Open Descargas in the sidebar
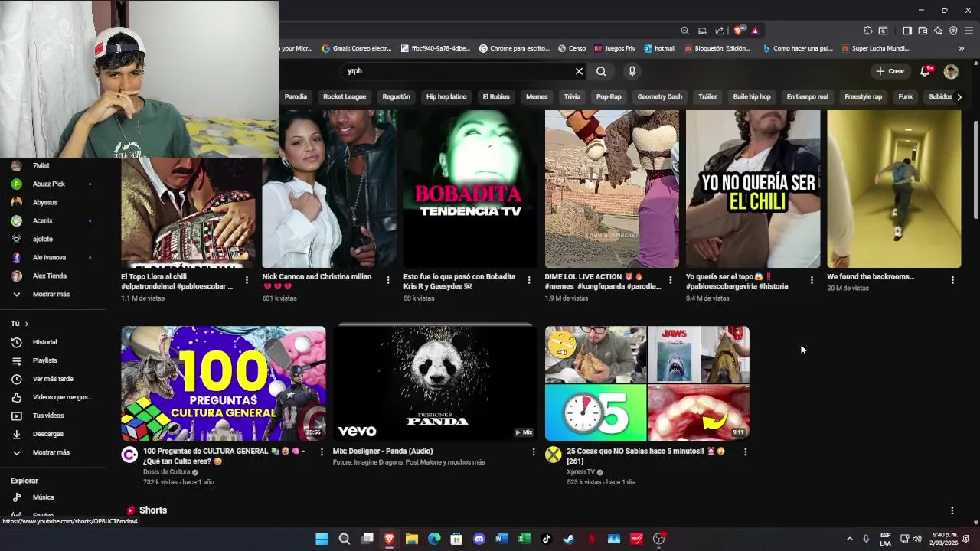The width and height of the screenshot is (980, 551). point(47,434)
